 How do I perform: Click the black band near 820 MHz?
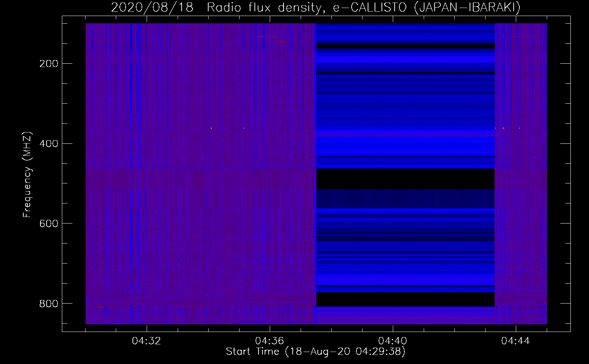tap(406, 299)
